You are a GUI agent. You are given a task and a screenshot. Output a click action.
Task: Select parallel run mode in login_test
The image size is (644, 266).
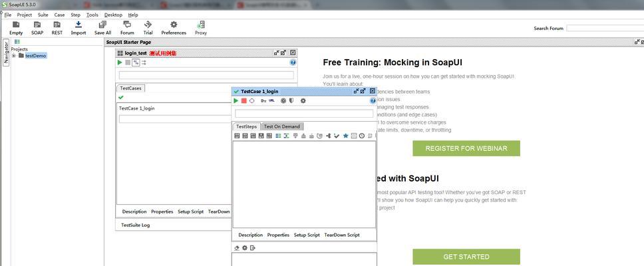[144, 63]
